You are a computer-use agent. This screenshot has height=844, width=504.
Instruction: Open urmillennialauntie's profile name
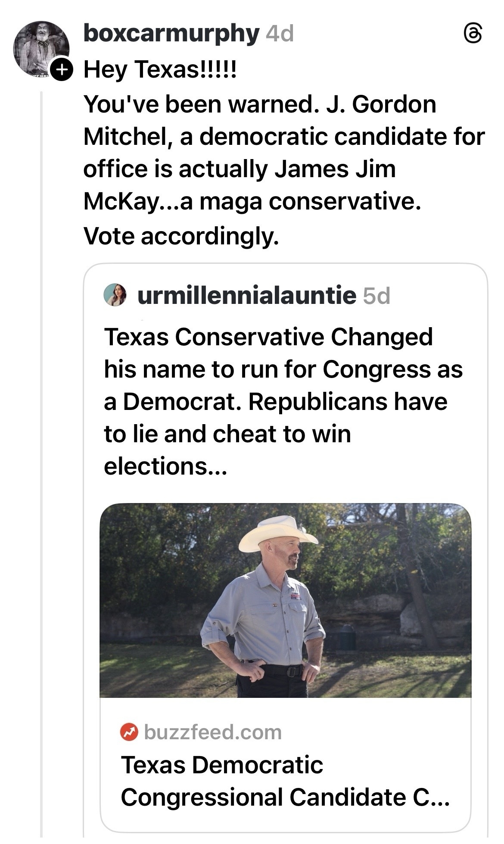point(246,295)
